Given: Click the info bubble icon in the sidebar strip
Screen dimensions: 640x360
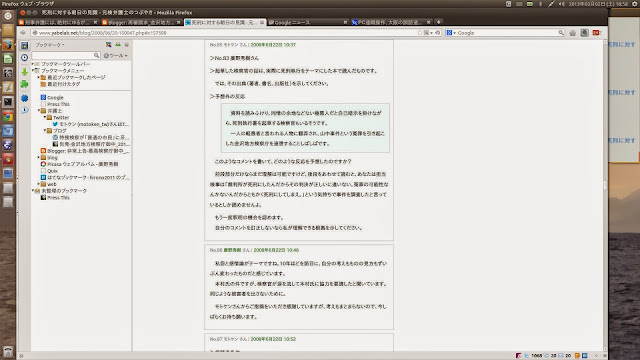Looking at the screenshot, I should pos(24,110).
